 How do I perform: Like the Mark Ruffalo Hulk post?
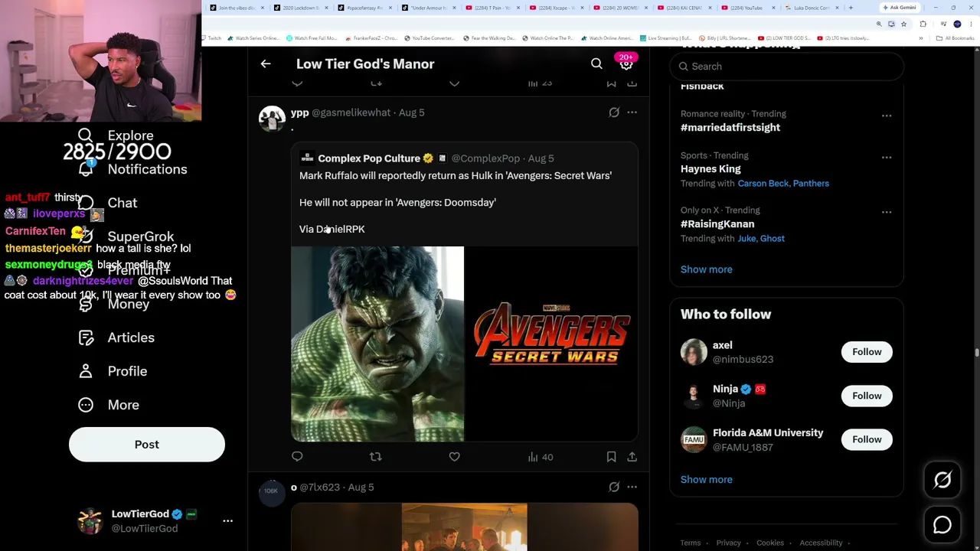[x=454, y=457]
